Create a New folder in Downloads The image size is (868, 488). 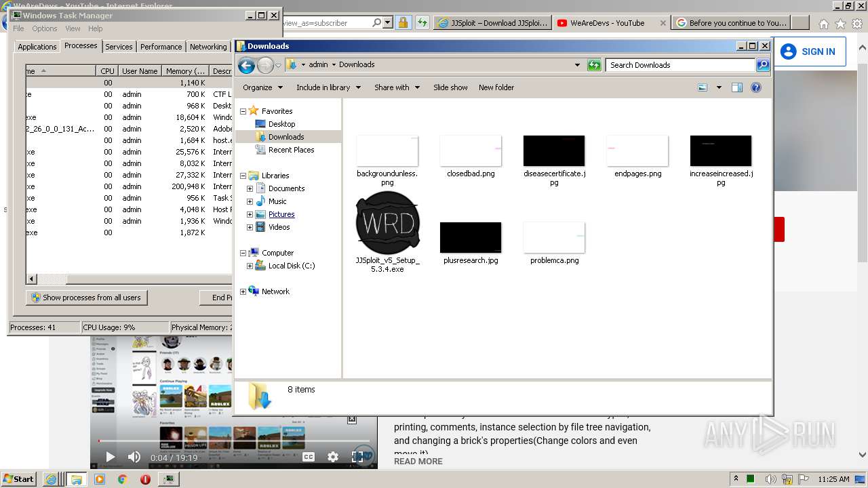(x=496, y=87)
